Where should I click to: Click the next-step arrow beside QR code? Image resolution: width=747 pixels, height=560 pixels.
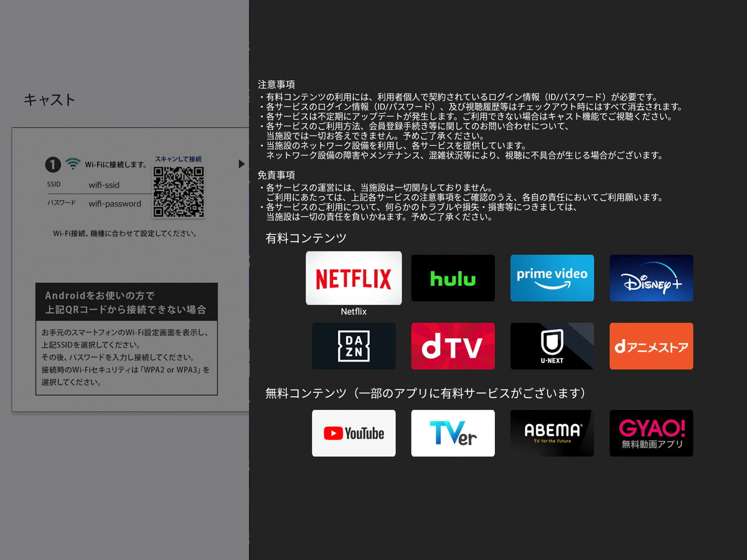click(242, 164)
